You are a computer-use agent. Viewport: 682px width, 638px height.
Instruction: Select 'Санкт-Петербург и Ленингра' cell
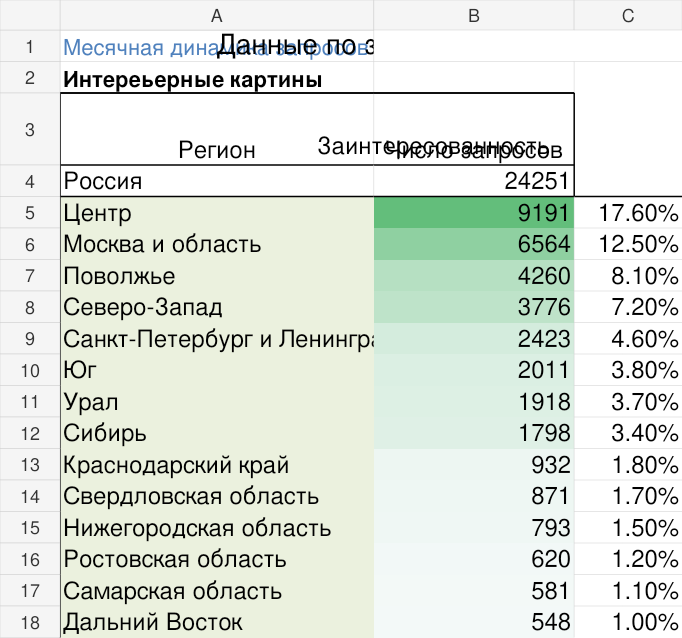[x=217, y=338]
